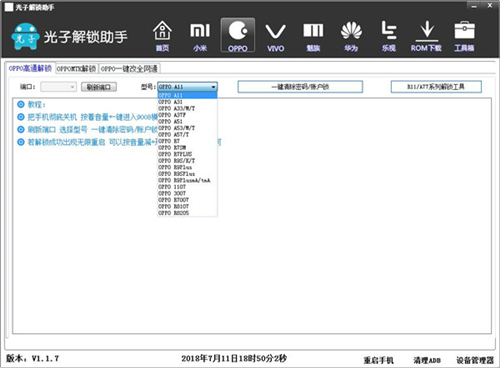Open the ROM下载 download icon
500x368 pixels.
[x=426, y=36]
